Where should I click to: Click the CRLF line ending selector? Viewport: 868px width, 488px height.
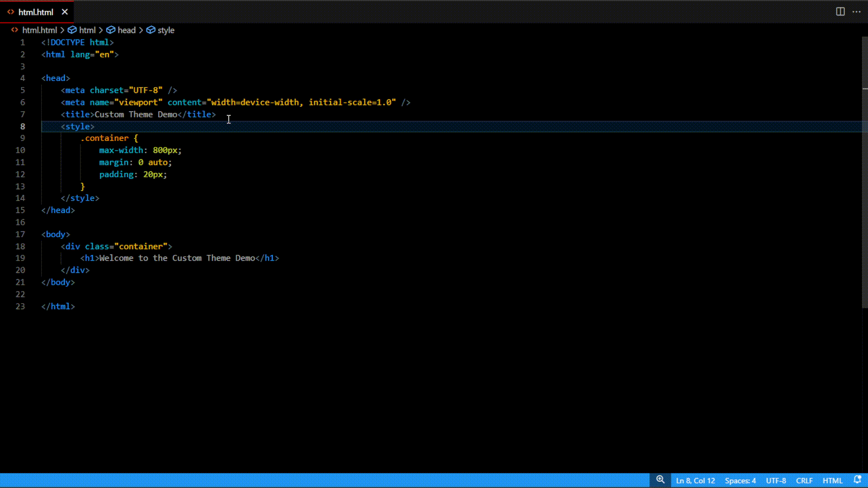click(804, 480)
